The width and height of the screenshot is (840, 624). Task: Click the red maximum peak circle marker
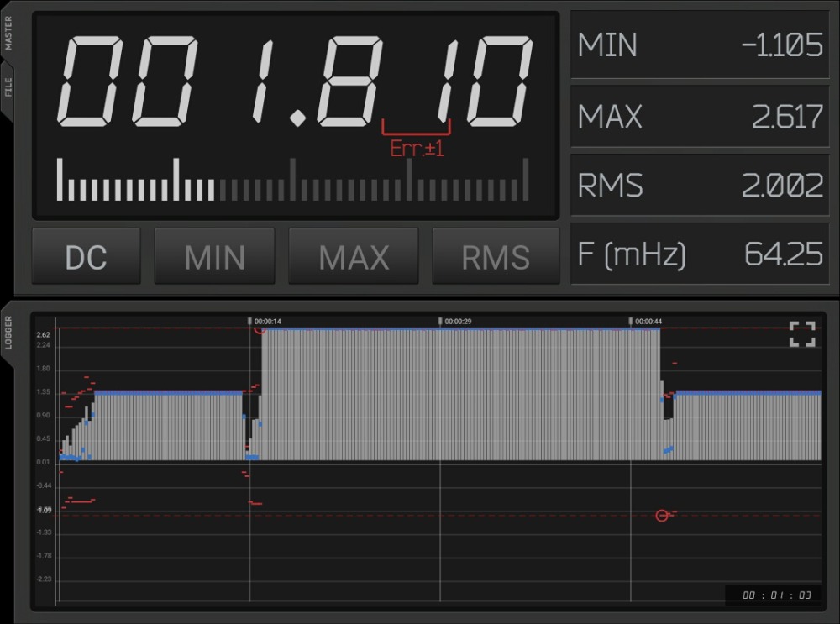click(260, 328)
